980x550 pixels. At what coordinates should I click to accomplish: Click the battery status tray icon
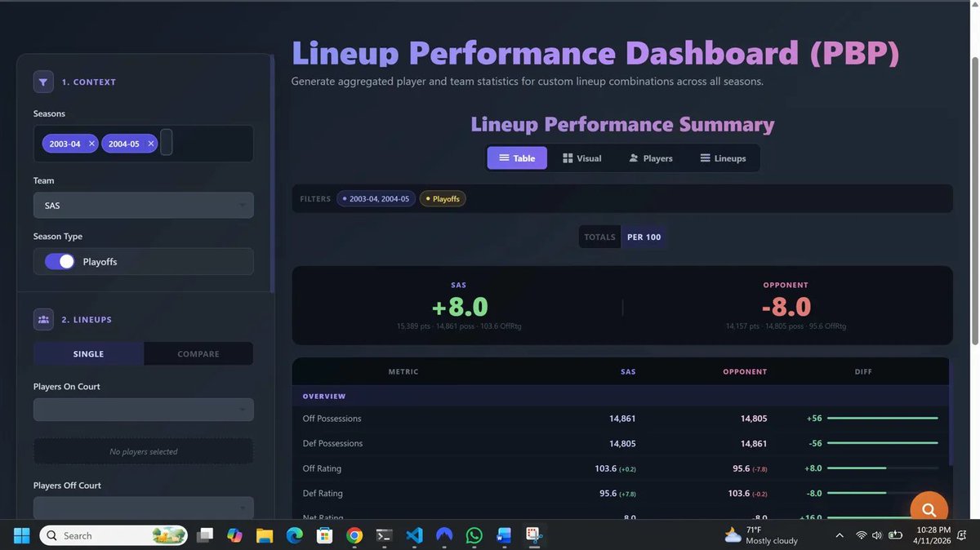click(x=895, y=535)
